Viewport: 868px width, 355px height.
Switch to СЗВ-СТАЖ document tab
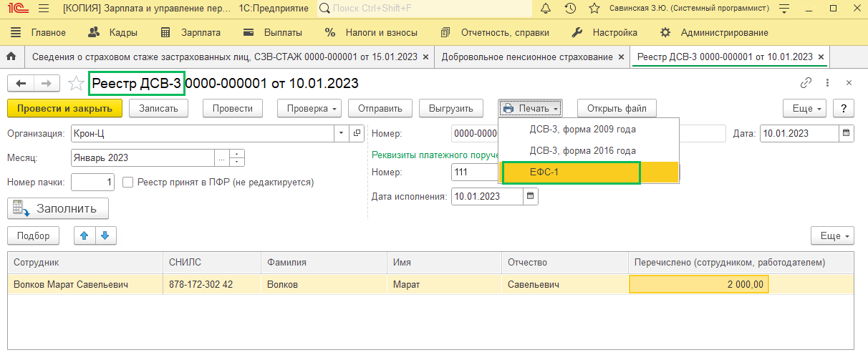(x=224, y=57)
